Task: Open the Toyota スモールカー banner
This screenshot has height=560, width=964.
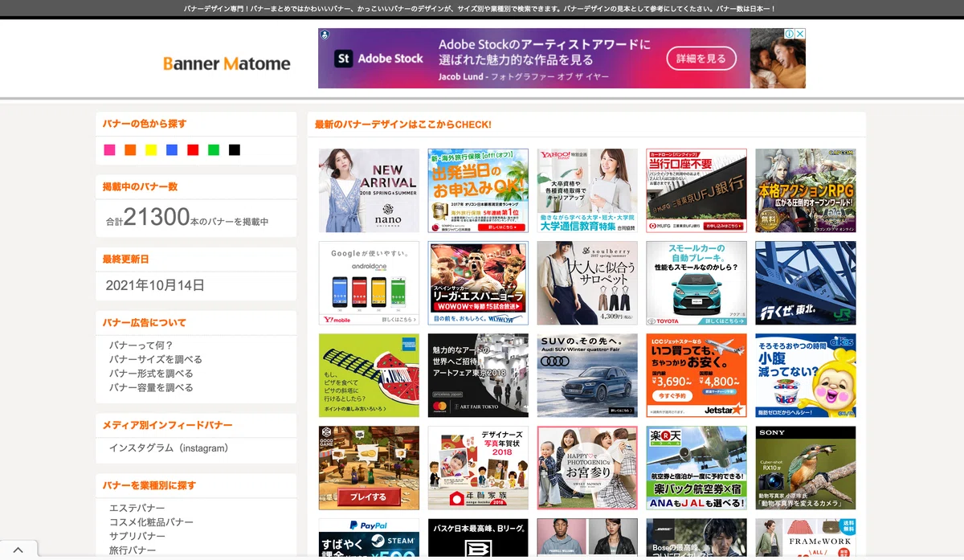Action: coord(696,283)
